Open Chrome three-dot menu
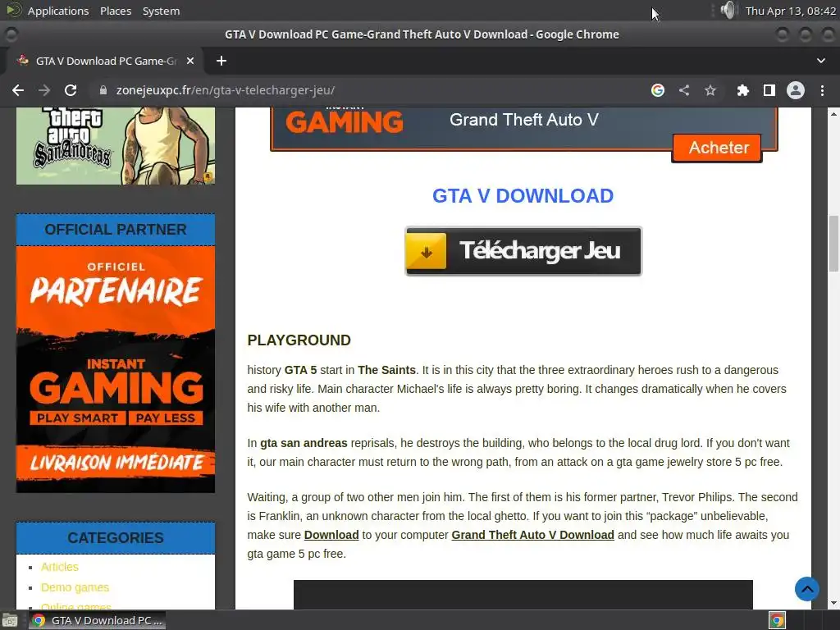 click(822, 90)
